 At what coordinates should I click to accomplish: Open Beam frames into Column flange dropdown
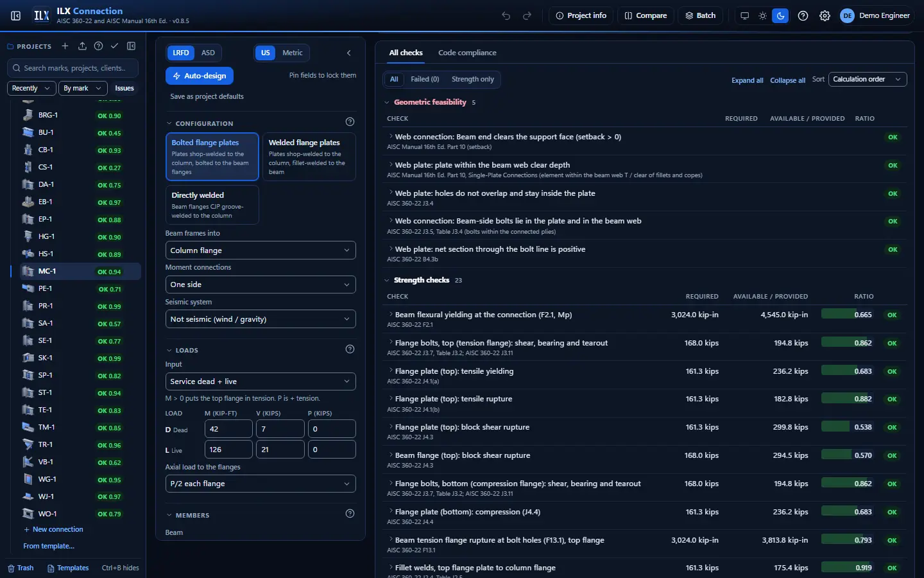(x=261, y=250)
